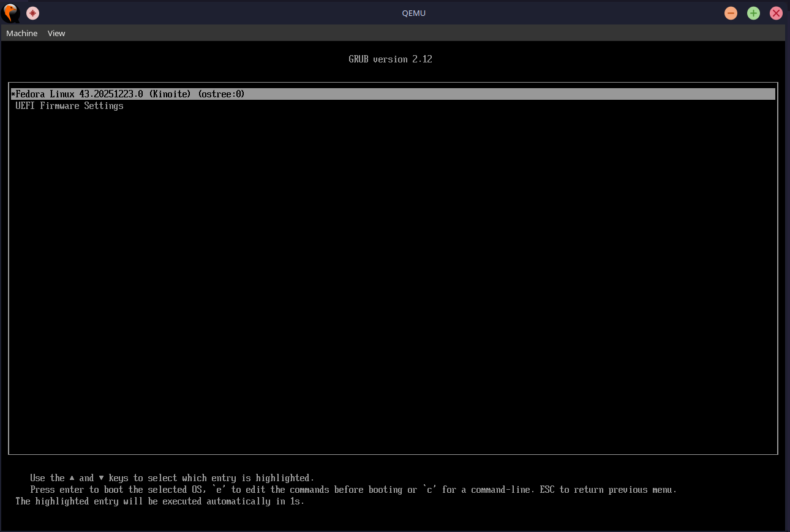Click the QEMU application icon in title bar

click(x=11, y=13)
